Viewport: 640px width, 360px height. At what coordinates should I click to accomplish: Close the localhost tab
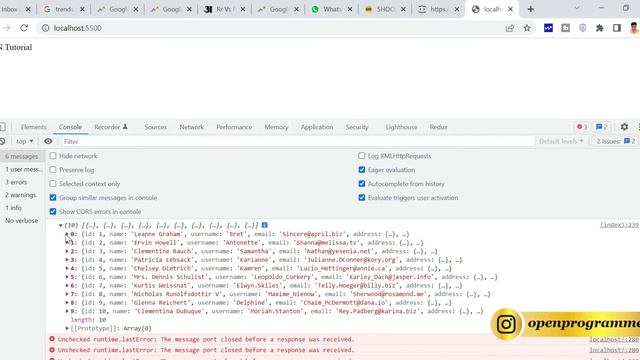tap(510, 9)
